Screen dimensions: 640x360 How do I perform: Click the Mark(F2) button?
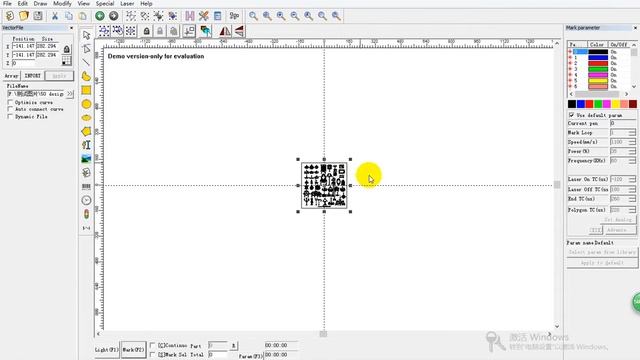pos(133,350)
